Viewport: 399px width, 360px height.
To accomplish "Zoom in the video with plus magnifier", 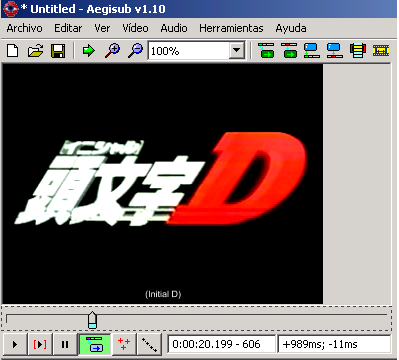I will 113,51.
